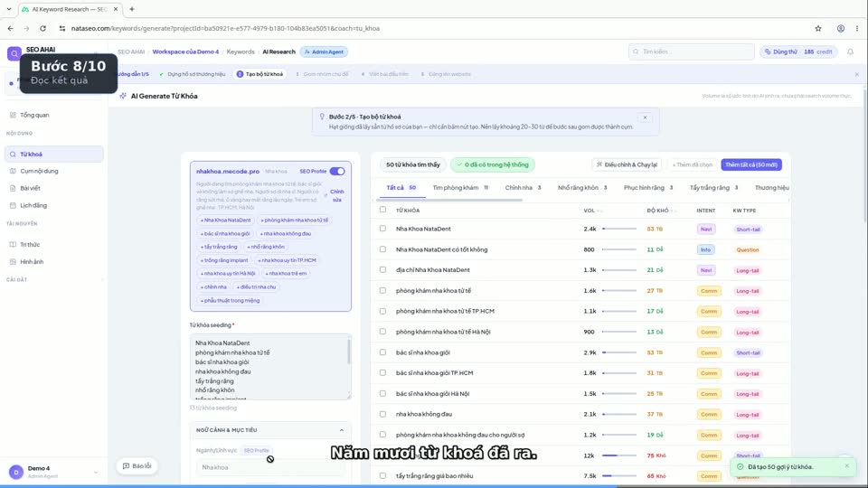The image size is (868, 488).
Task: Switch to the Tất cả tab
Action: (401, 188)
